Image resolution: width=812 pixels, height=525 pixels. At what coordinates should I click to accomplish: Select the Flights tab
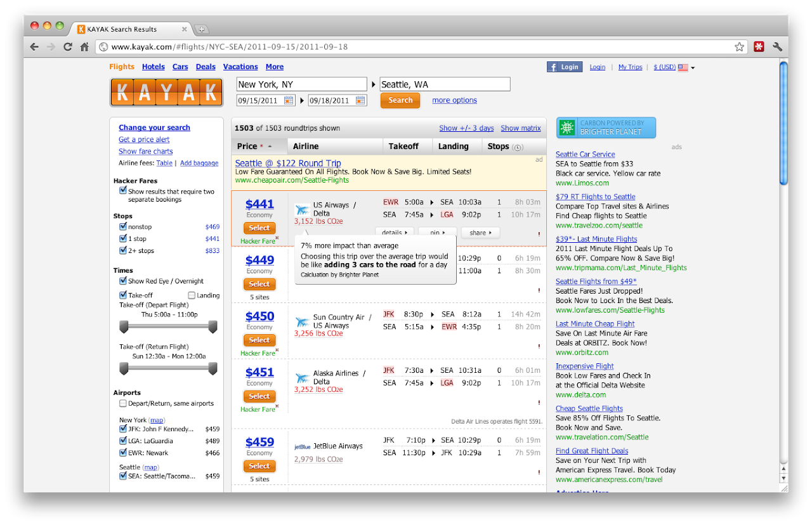point(122,67)
